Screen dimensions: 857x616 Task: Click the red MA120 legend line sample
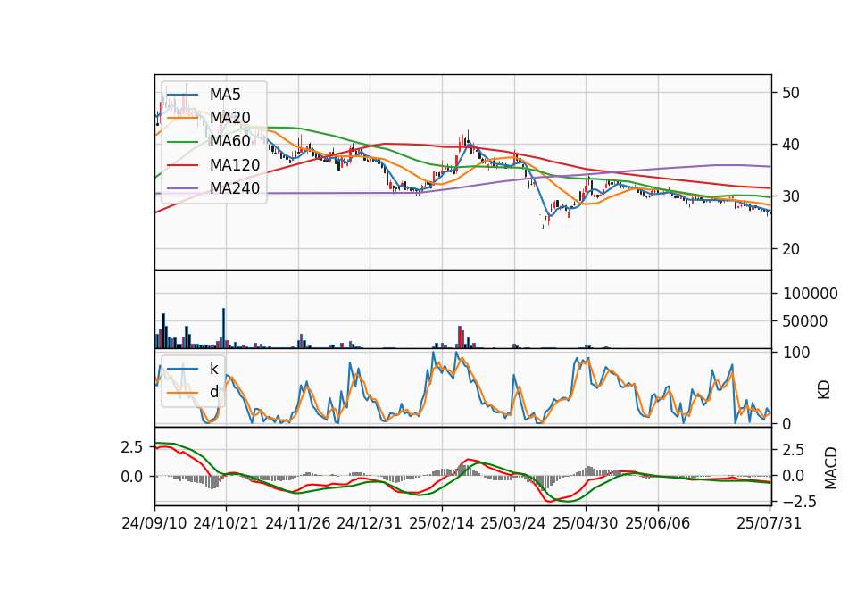point(182,166)
